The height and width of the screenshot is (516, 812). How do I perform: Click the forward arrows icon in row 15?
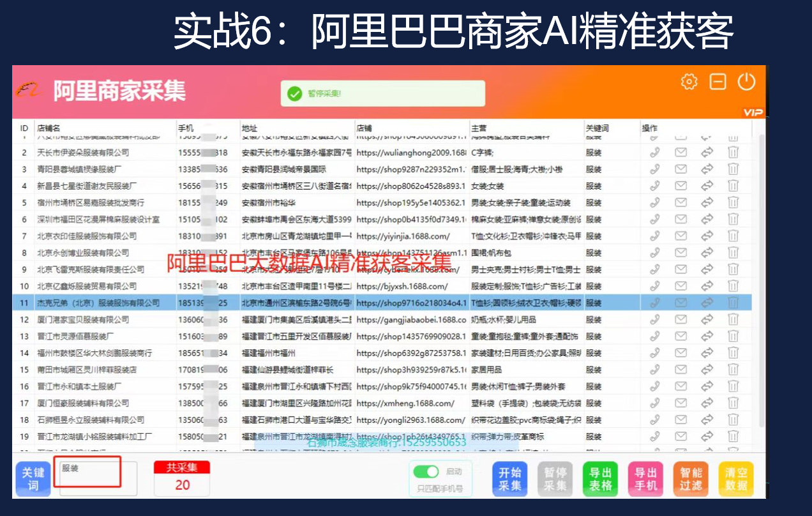click(x=707, y=370)
